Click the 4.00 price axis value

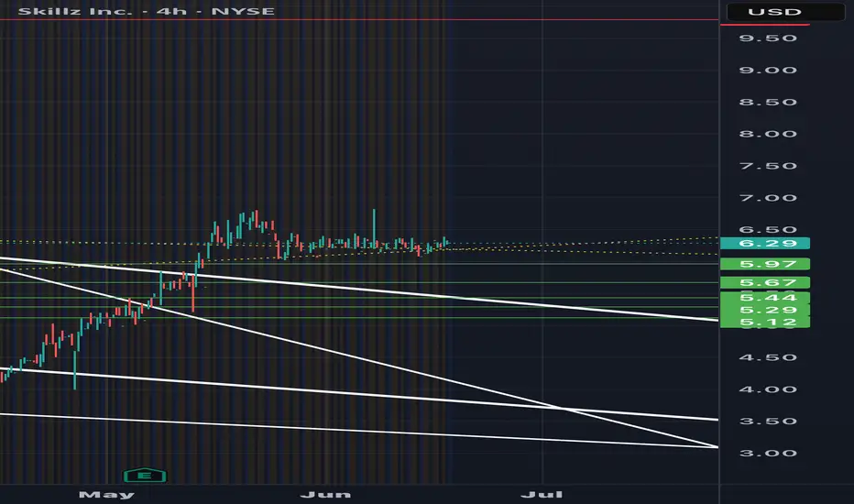click(768, 389)
